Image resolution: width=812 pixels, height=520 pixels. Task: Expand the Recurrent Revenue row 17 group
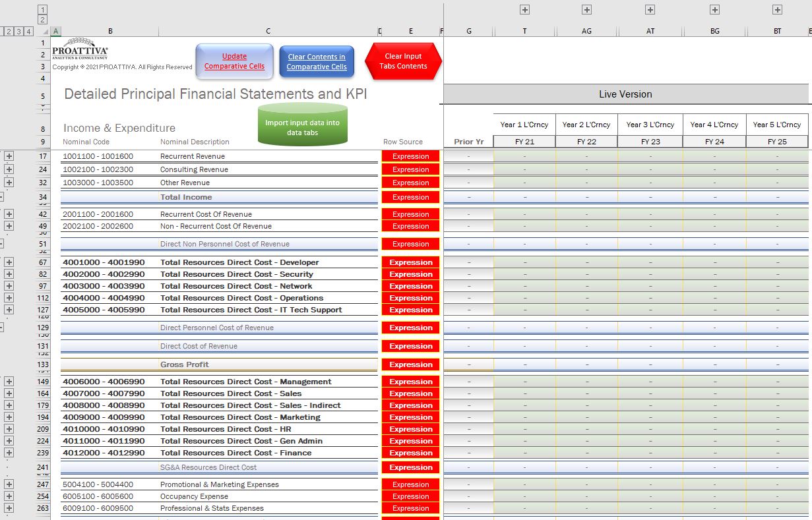coord(9,156)
